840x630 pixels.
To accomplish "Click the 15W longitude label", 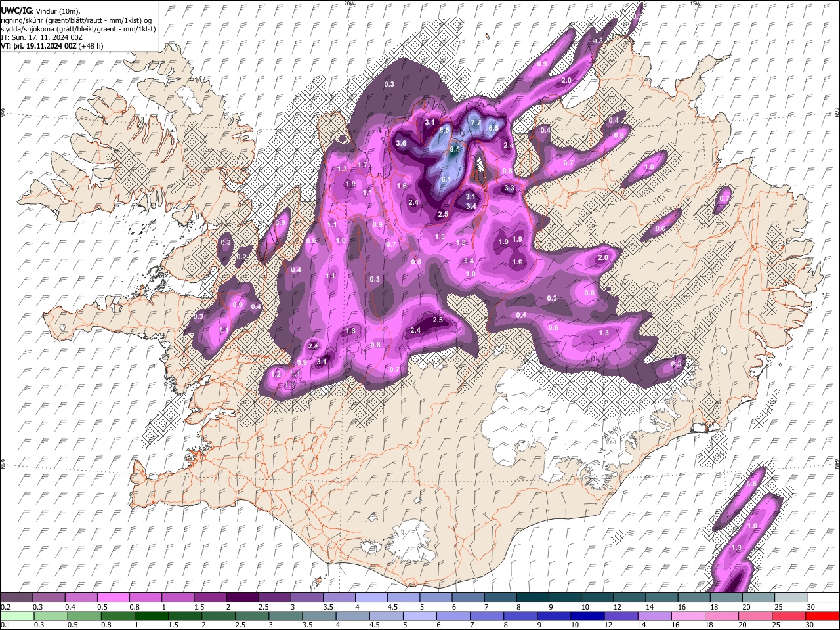I will click(695, 3).
